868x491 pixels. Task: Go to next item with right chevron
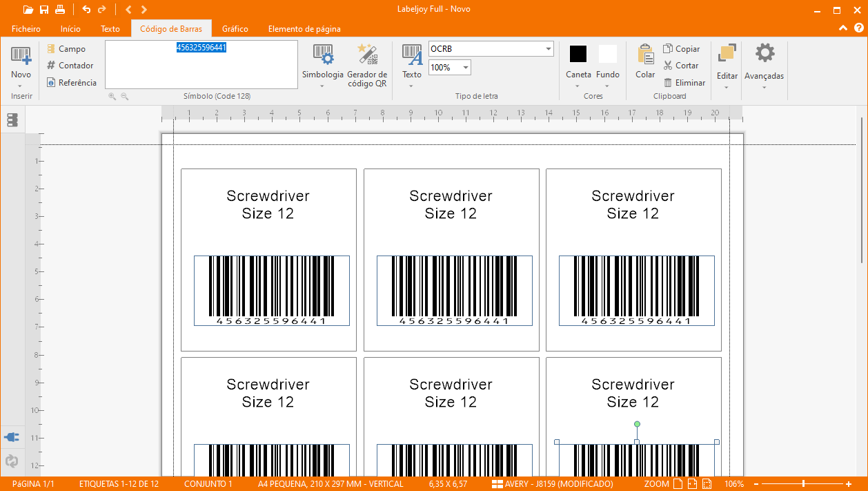[144, 10]
